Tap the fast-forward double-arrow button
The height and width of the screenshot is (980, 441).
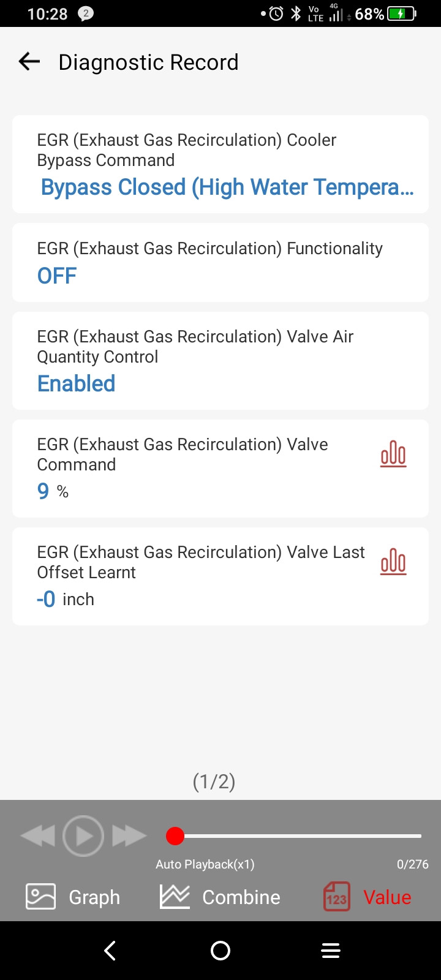click(x=129, y=836)
